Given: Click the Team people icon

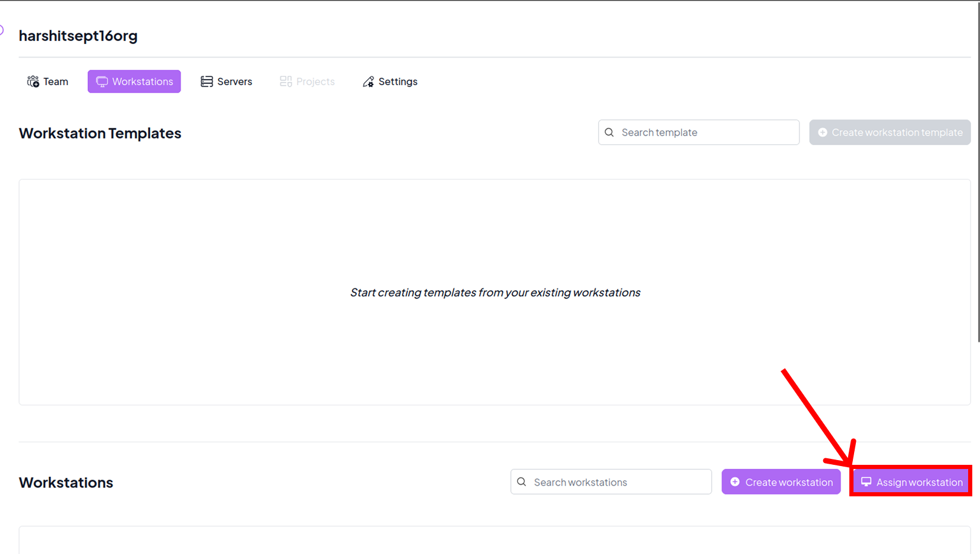Looking at the screenshot, I should (33, 81).
